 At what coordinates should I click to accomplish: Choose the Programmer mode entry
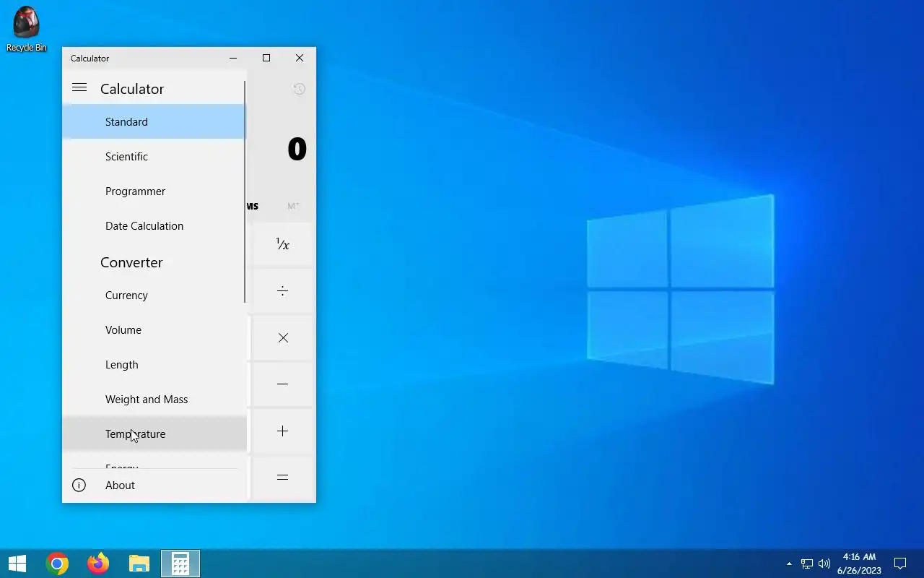point(154,191)
